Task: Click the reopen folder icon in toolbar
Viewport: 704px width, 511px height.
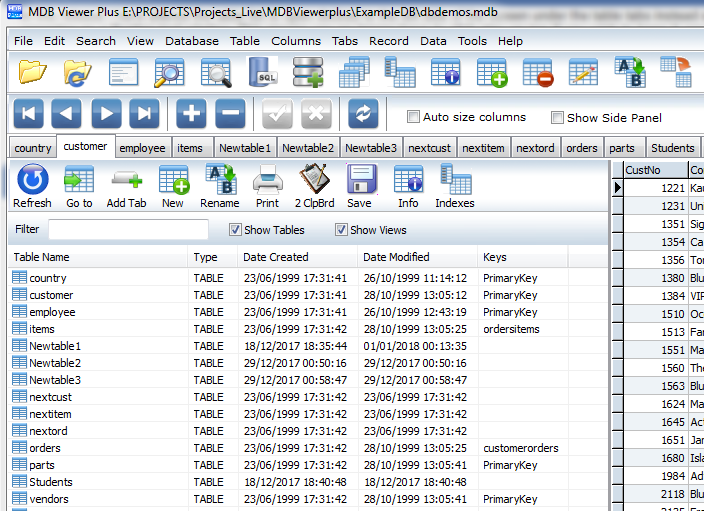Action: click(x=78, y=72)
